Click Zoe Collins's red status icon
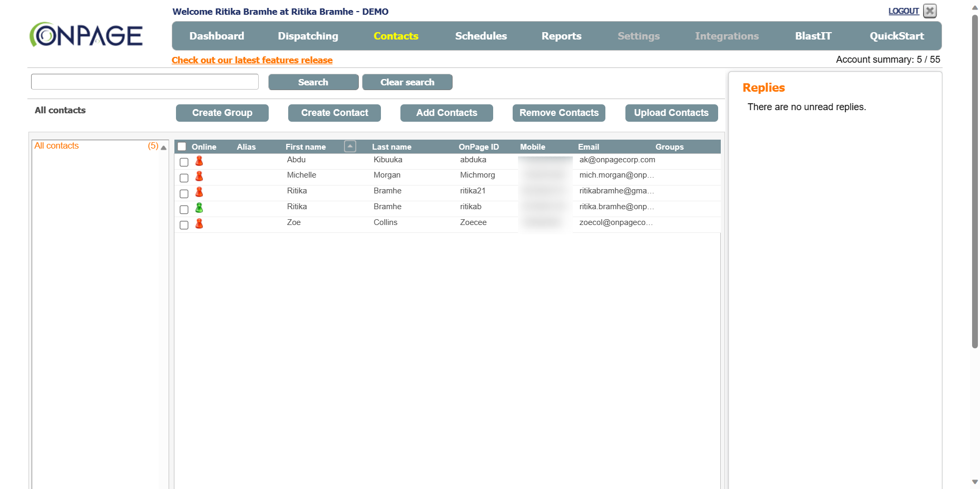The image size is (980, 489). [199, 224]
